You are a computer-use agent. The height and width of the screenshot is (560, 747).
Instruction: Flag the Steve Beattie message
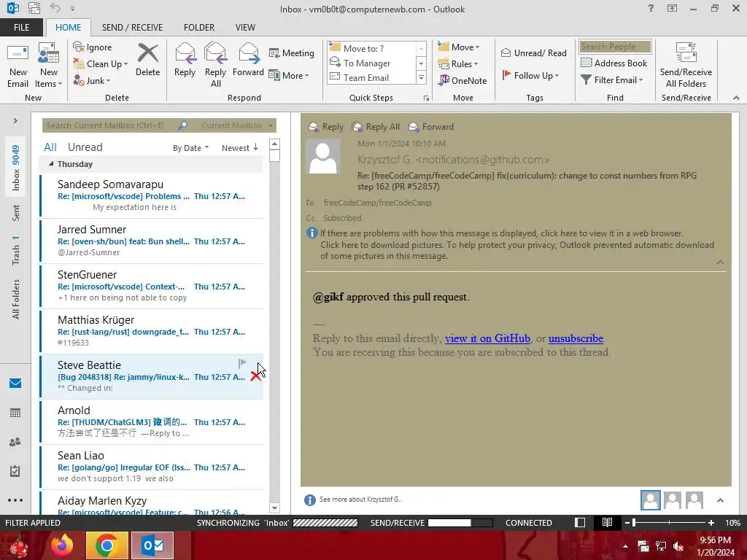tap(242, 364)
